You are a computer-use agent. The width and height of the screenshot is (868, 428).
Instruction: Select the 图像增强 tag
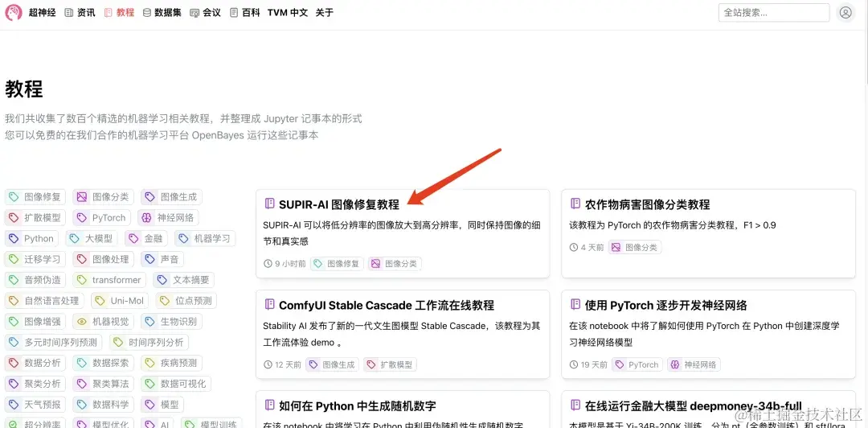pos(35,321)
